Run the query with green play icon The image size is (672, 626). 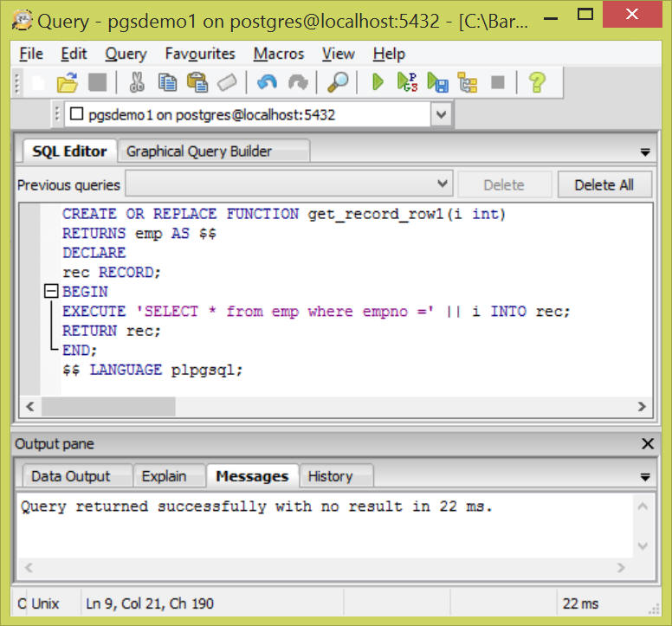[378, 82]
